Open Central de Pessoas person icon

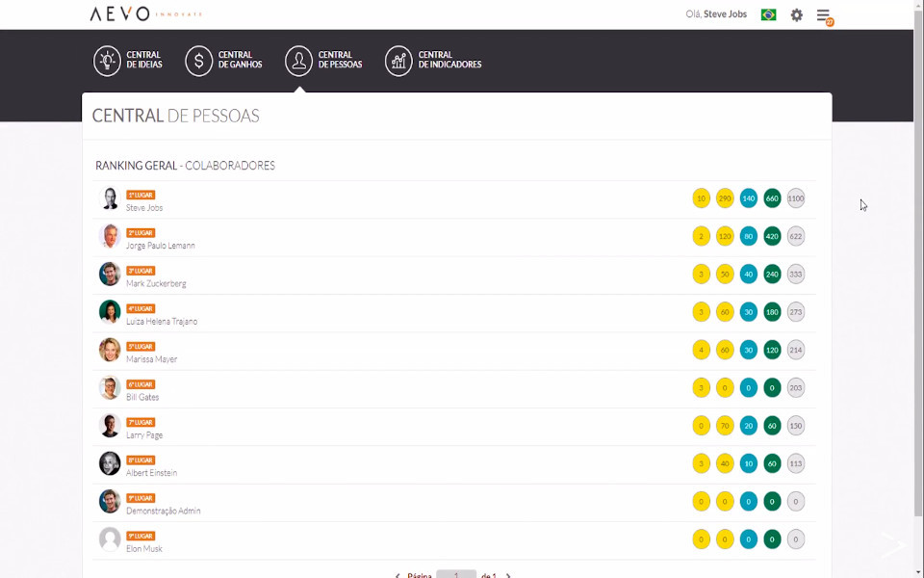point(298,60)
